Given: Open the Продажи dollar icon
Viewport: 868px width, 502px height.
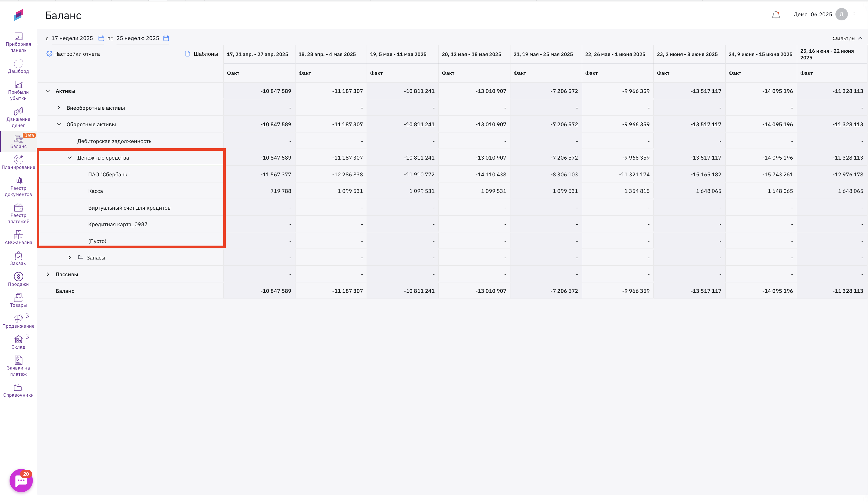Looking at the screenshot, I should [18, 277].
